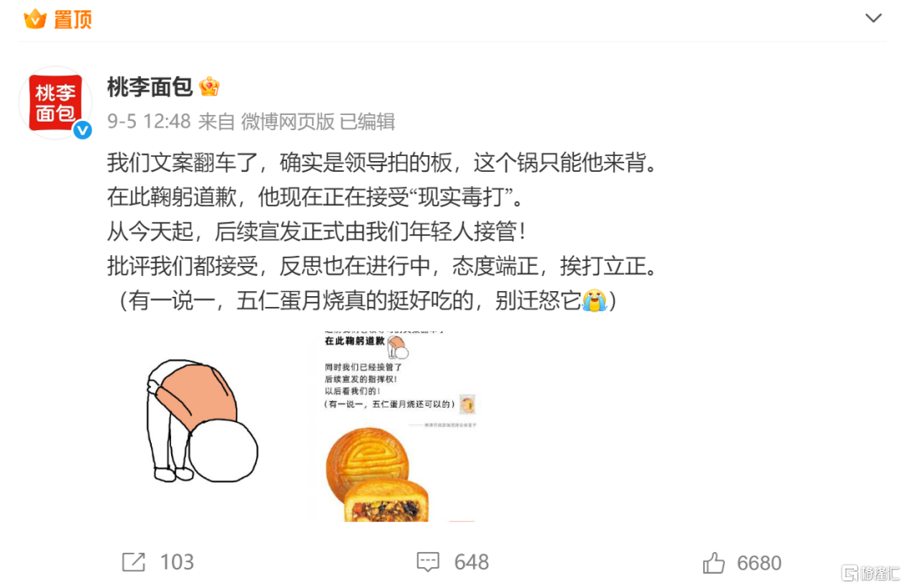Open comments via speech bubble icon

428,562
